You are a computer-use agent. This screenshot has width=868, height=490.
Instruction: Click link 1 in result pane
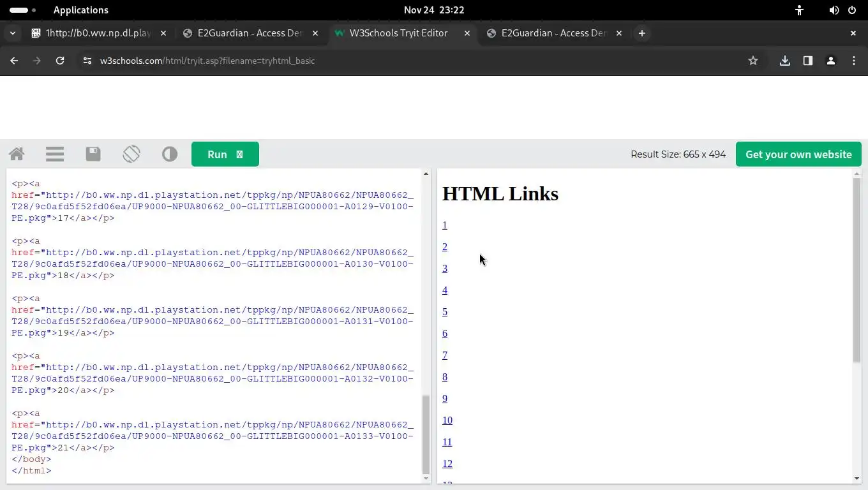[x=445, y=225]
